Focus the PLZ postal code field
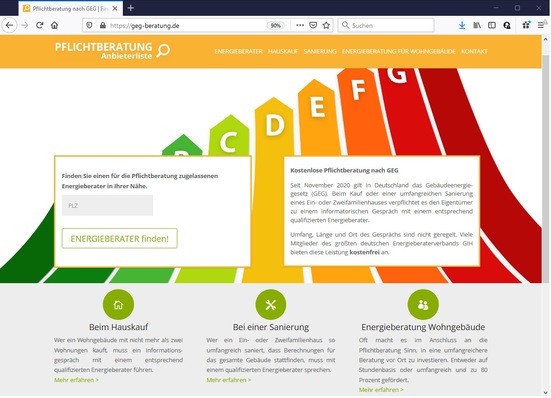551x398 pixels. (108, 205)
